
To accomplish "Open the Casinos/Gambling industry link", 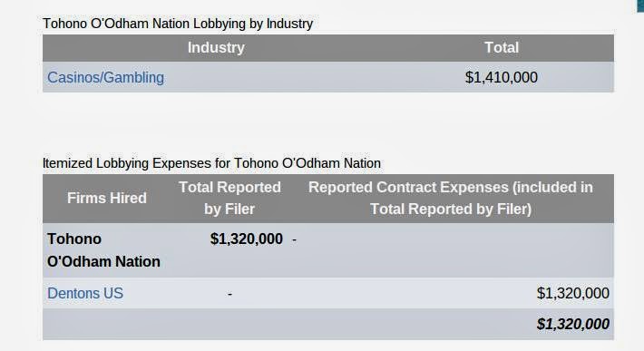I will [x=105, y=77].
